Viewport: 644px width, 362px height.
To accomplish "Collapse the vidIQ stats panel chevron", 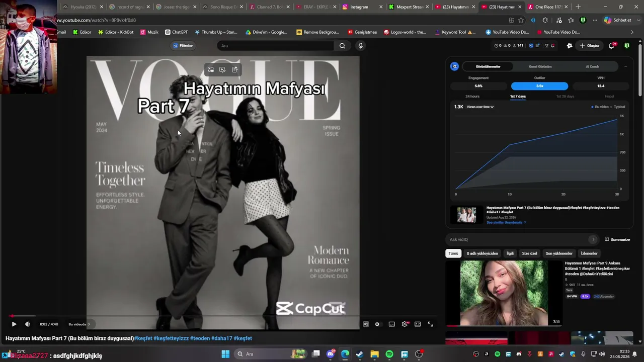I will tap(625, 66).
